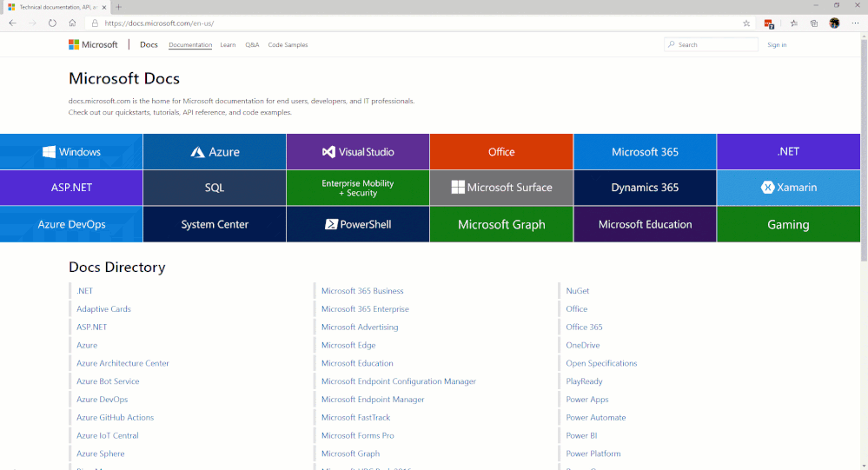
Task: Open the Xamarin tile
Action: tap(788, 188)
